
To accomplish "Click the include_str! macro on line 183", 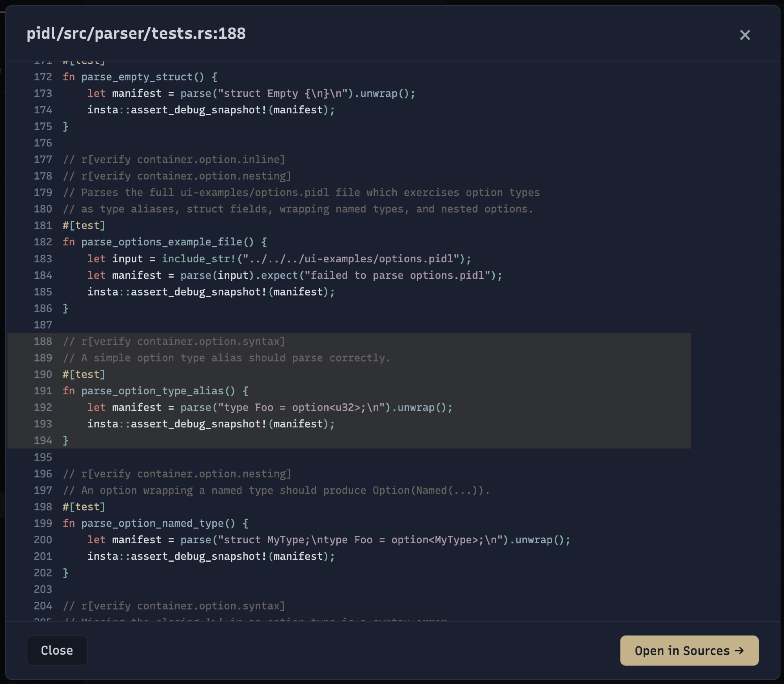I will pos(199,259).
